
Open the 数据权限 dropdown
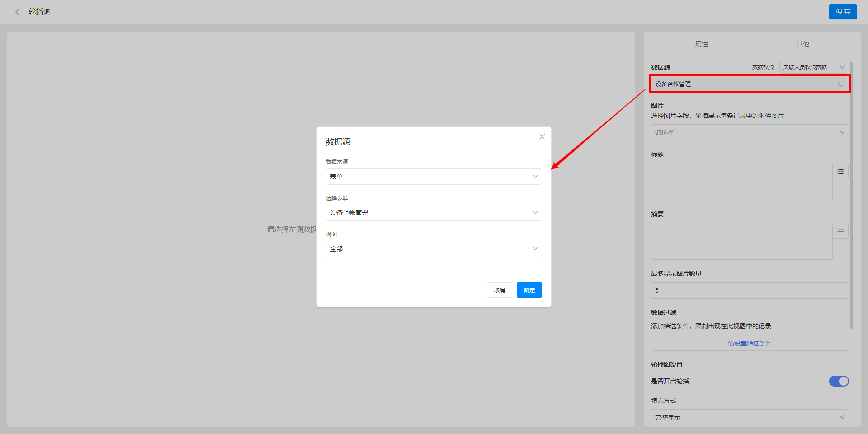click(x=813, y=67)
